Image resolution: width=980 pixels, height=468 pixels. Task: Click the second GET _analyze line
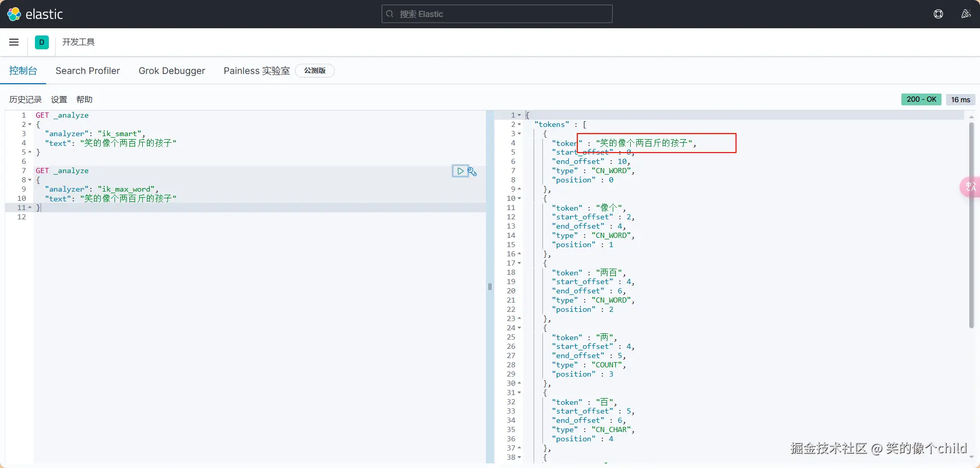(x=62, y=171)
